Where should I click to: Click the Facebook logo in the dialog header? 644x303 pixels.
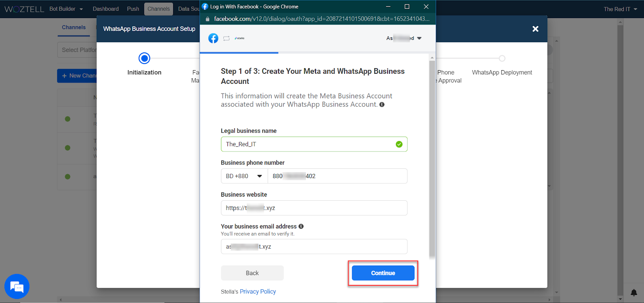(213, 38)
